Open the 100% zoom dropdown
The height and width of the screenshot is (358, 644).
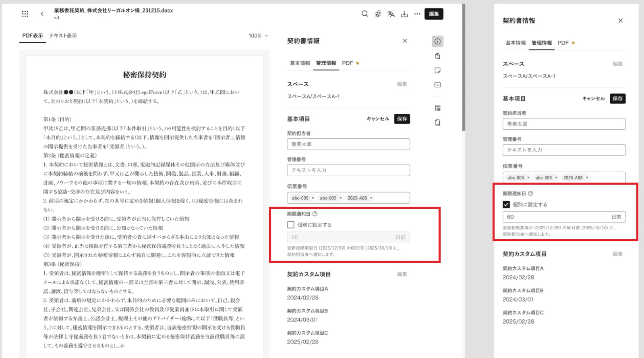[258, 36]
